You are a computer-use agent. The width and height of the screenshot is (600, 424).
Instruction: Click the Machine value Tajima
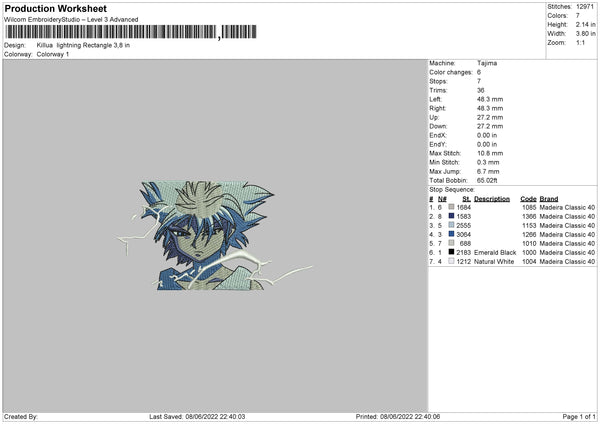487,63
